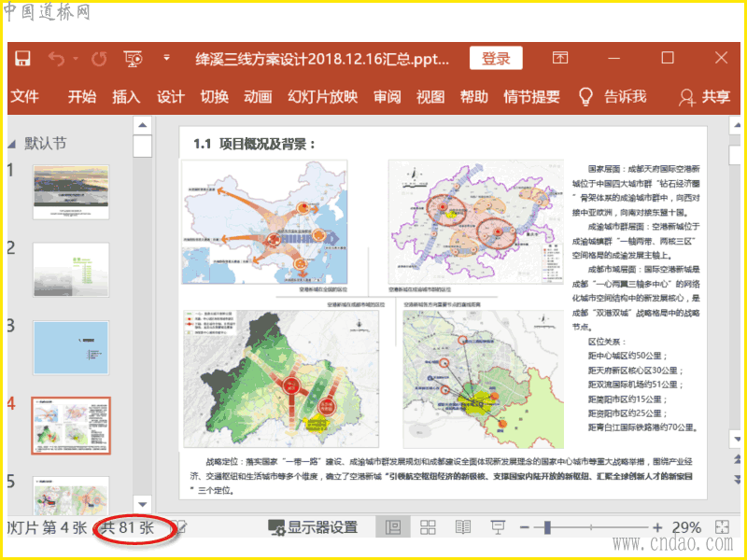The height and width of the screenshot is (560, 747).
Task: Click the 共享 share button
Action: coord(705,97)
